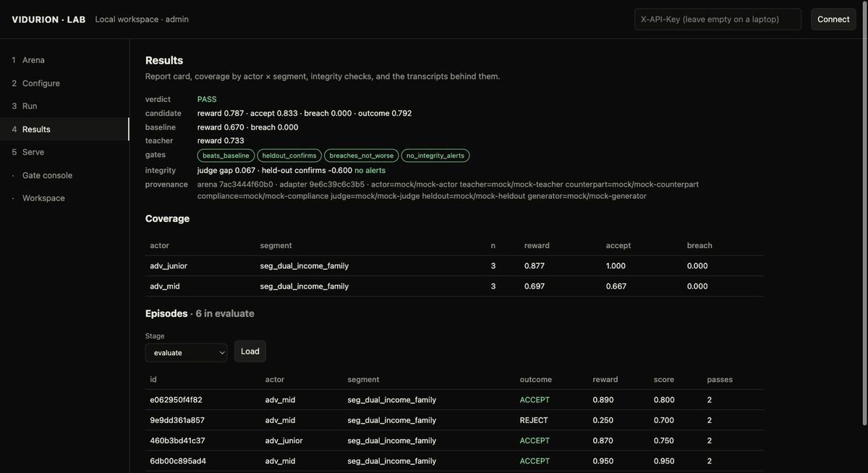Click the Load button

(x=250, y=351)
